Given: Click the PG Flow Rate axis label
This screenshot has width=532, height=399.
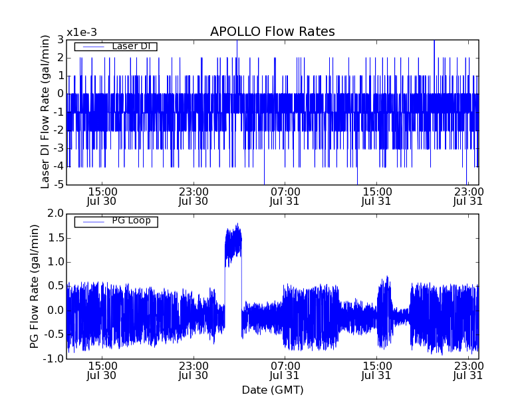Looking at the screenshot, I should click(35, 287).
